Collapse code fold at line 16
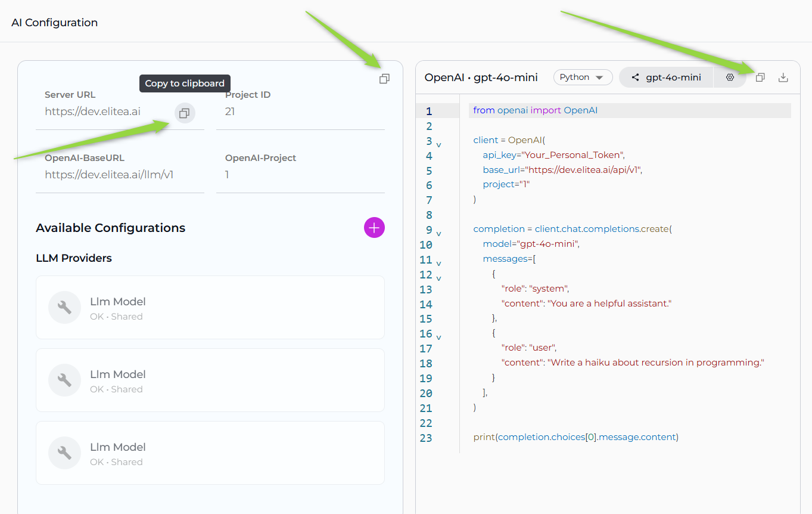The width and height of the screenshot is (812, 514). (439, 337)
